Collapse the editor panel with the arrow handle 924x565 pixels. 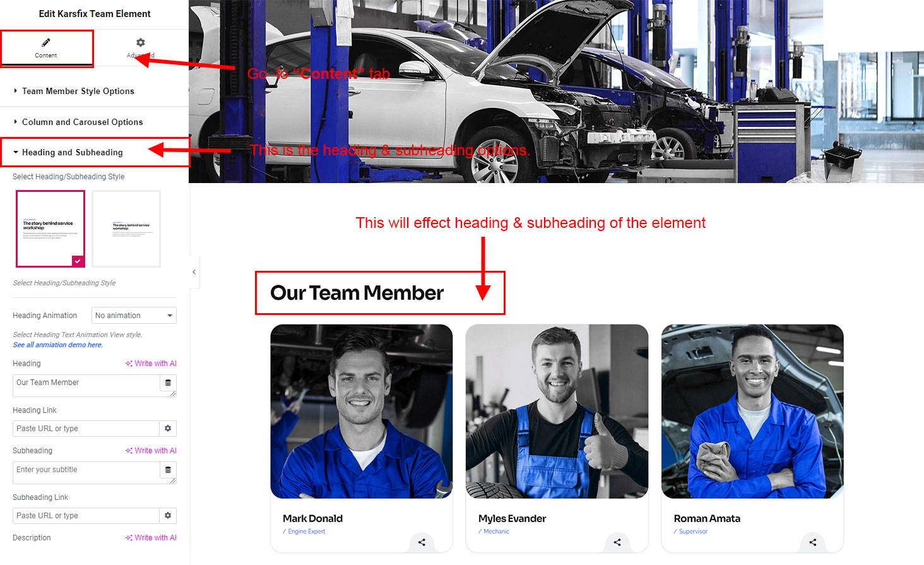tap(194, 272)
